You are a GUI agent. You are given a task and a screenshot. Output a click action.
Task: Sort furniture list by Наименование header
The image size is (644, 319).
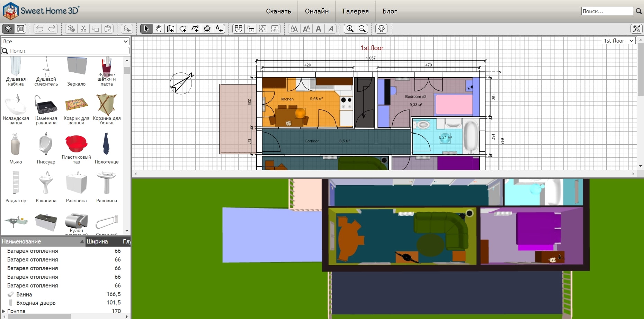pyautogui.click(x=43, y=241)
